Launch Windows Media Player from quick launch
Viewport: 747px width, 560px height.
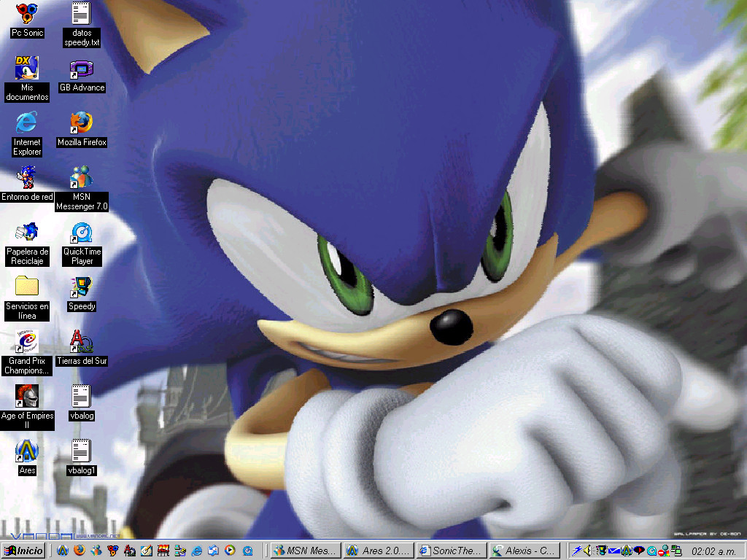click(230, 551)
